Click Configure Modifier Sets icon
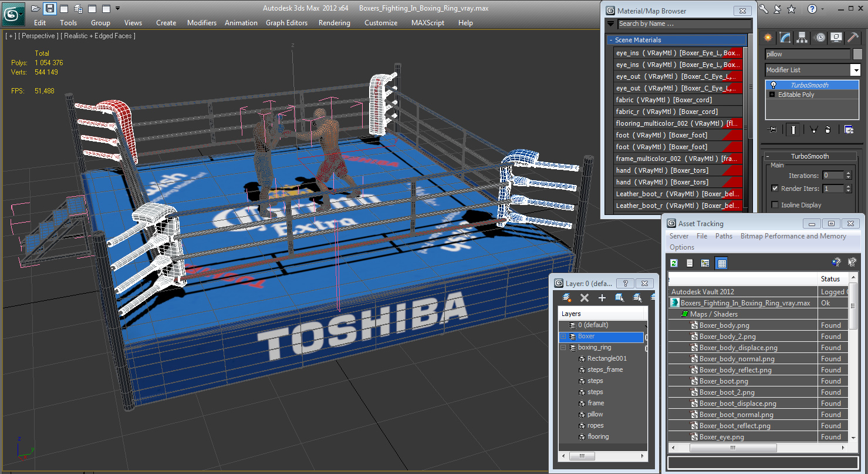The height and width of the screenshot is (474, 868). click(x=849, y=129)
